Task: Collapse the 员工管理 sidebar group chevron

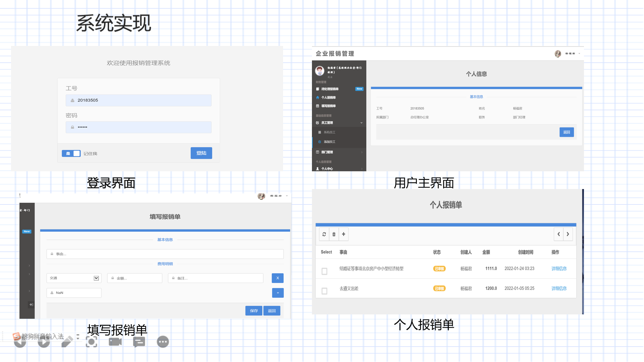Action: [x=362, y=123]
